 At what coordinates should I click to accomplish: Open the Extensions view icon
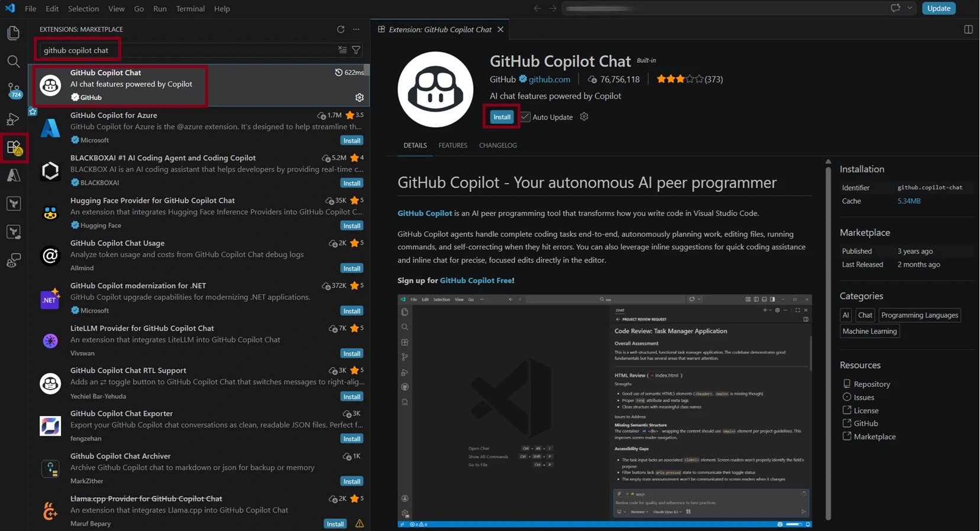click(14, 148)
